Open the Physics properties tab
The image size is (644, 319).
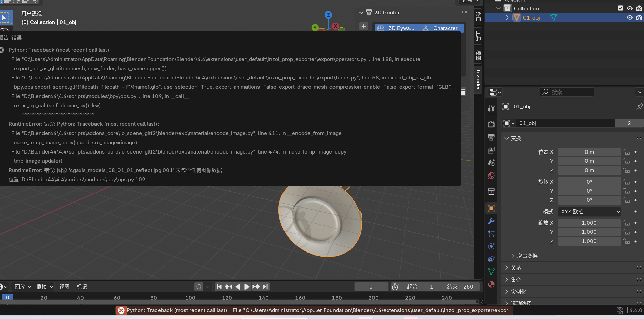point(491,246)
